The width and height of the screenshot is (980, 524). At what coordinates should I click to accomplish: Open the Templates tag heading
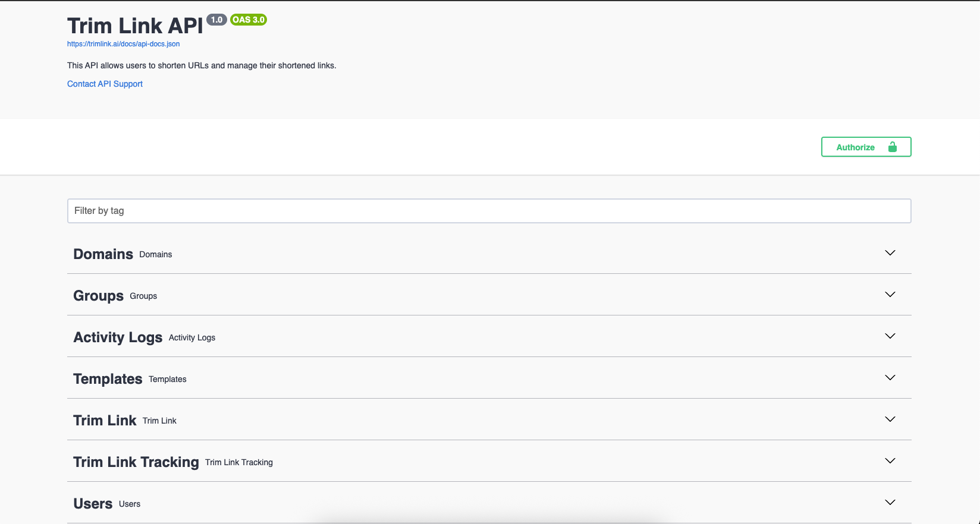108,379
